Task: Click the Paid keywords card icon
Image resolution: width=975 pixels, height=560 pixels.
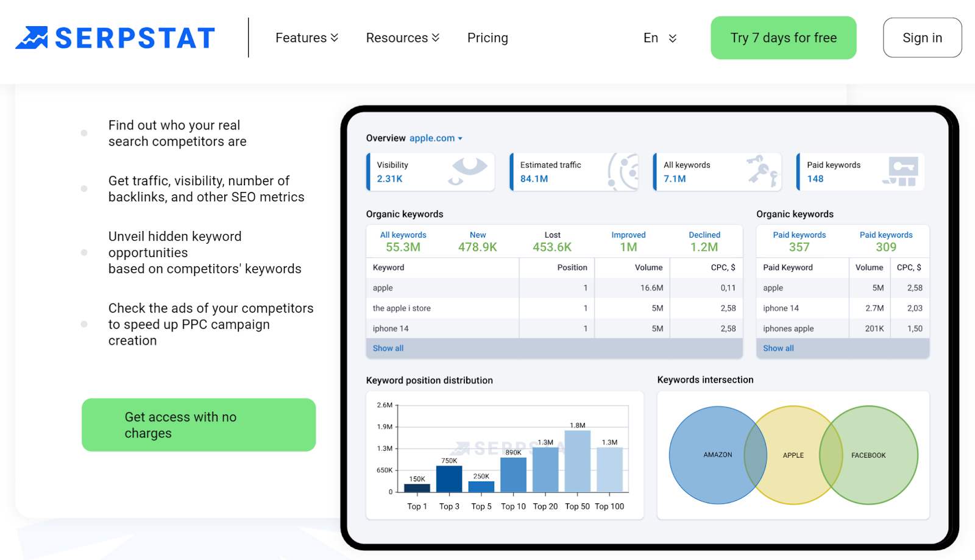Action: [901, 171]
